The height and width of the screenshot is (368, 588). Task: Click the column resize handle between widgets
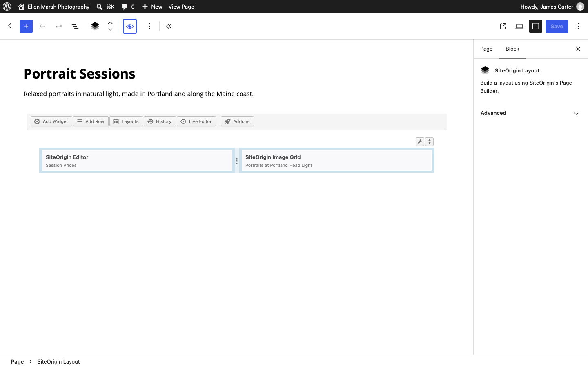[x=237, y=161]
